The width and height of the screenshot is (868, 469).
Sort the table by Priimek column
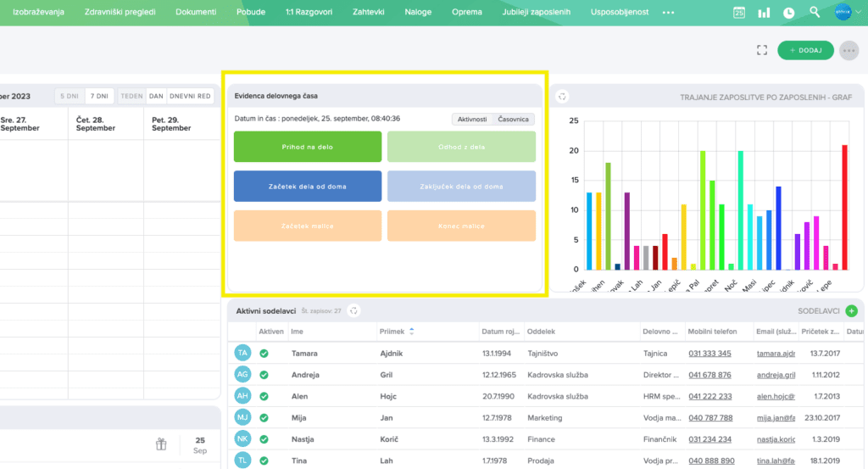click(x=412, y=332)
